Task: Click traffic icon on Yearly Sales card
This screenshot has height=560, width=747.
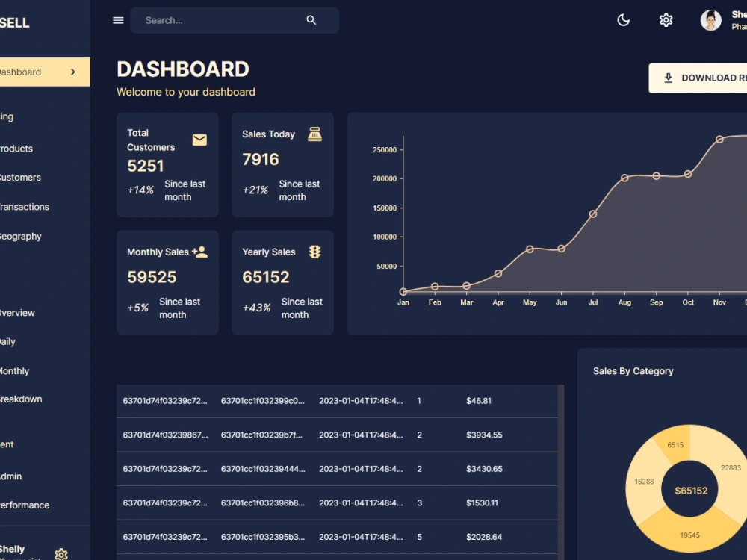Action: click(314, 252)
